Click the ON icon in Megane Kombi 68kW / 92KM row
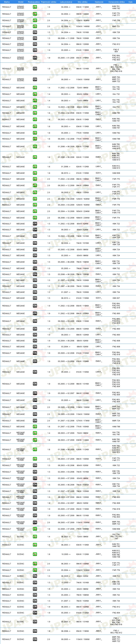136x644 pixels. 35,503
